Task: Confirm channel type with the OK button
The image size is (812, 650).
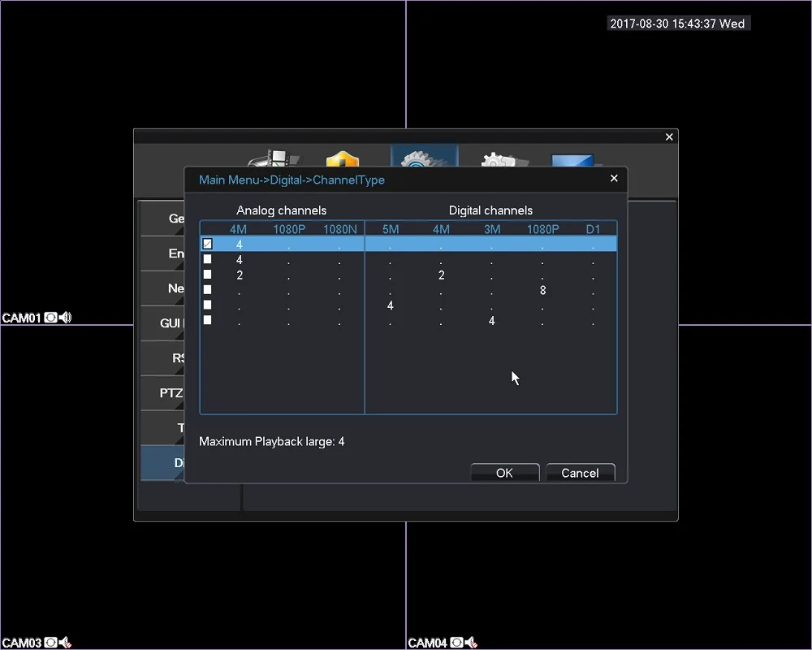Action: click(505, 473)
